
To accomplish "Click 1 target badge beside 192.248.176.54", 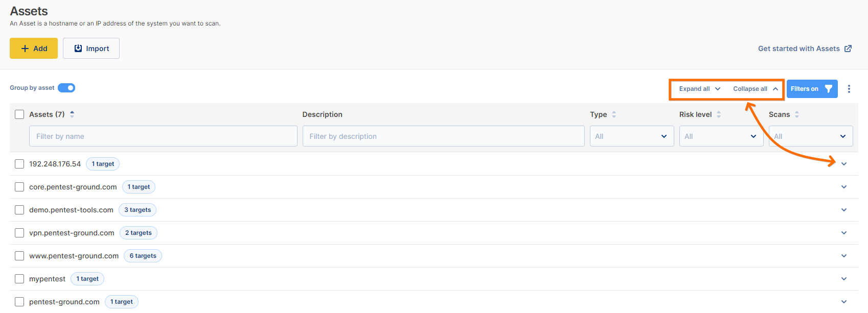I will click(x=103, y=164).
